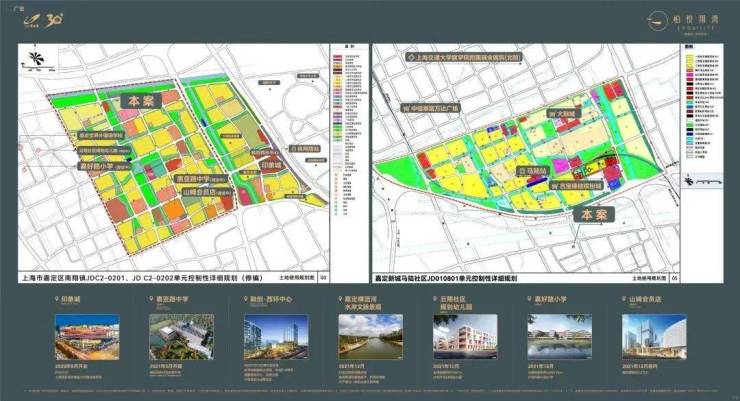Click the right map title JD010801
The image size is (740, 401).
(446, 278)
